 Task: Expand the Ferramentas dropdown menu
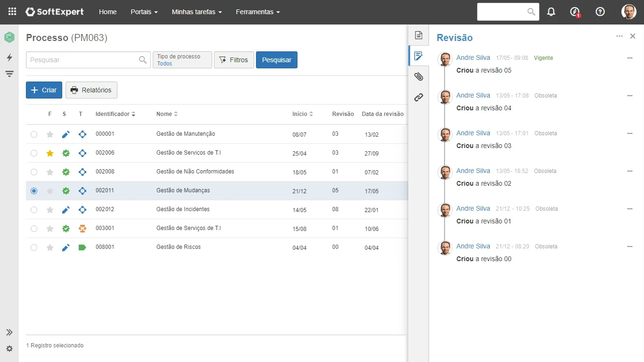coord(257,12)
